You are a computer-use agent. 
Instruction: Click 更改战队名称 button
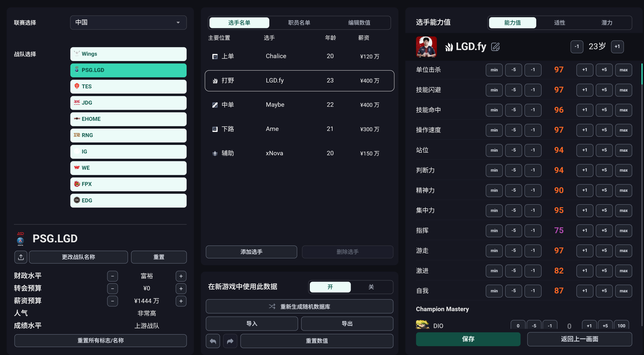coord(79,257)
